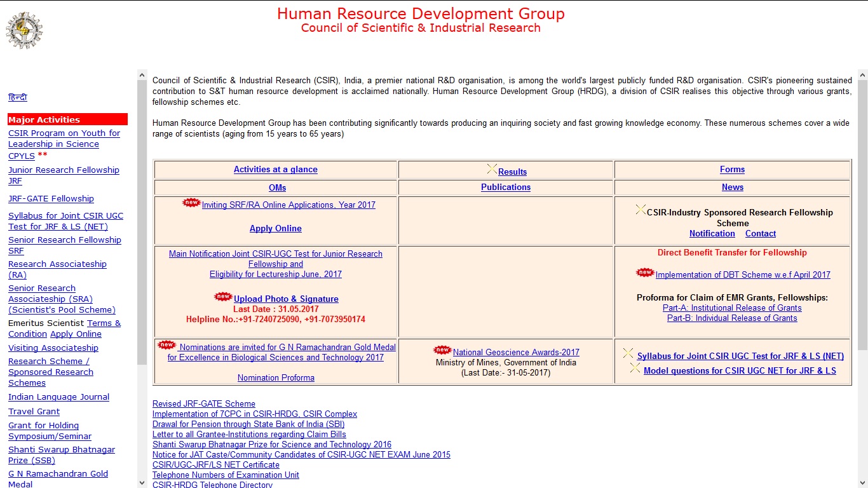Click the new badge beside National Geoscience Awards

click(x=442, y=350)
